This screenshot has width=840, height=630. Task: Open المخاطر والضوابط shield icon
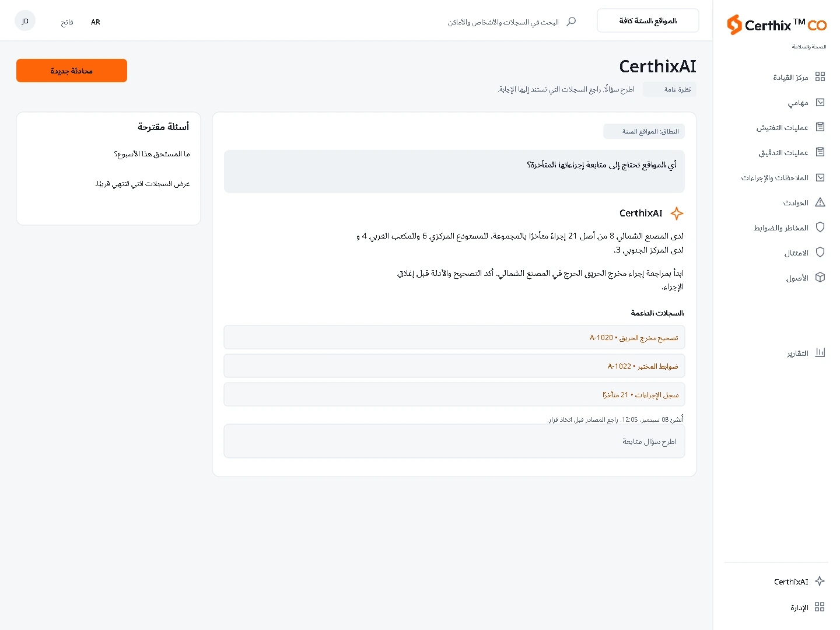(x=820, y=228)
